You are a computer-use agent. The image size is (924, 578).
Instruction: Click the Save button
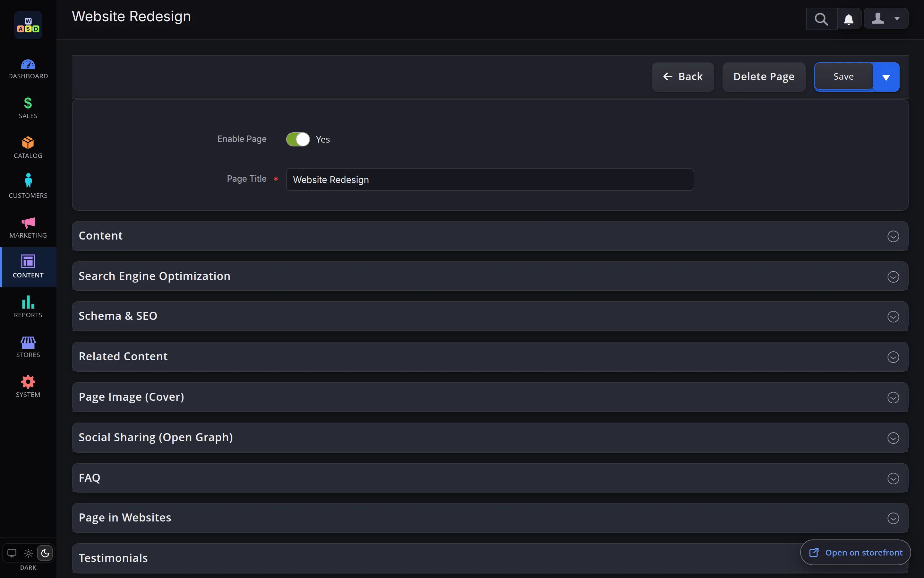(843, 77)
